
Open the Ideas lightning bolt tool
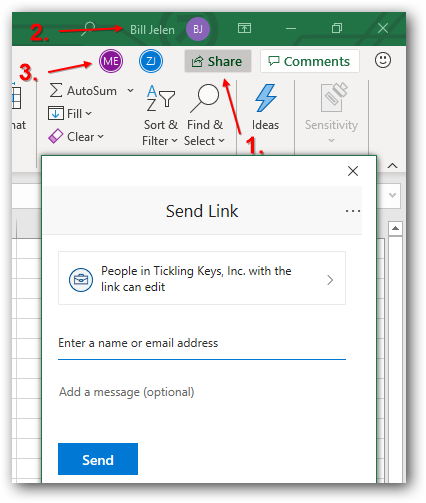click(x=265, y=107)
